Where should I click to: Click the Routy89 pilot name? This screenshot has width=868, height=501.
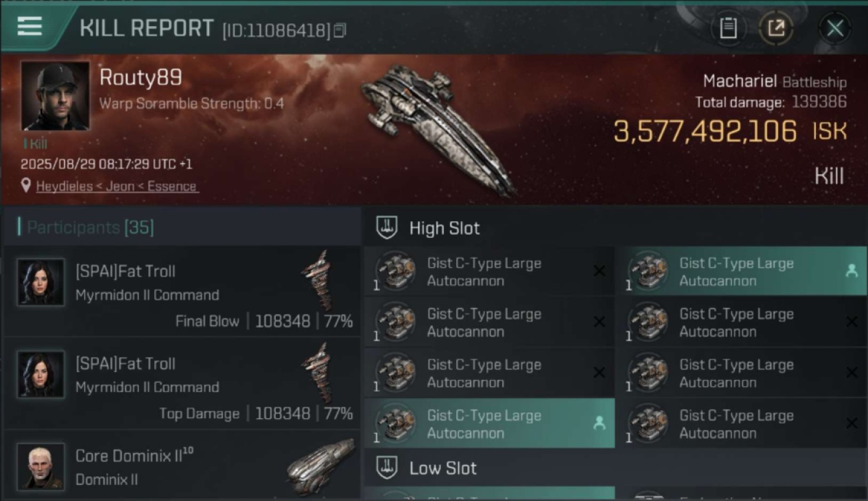pos(140,78)
